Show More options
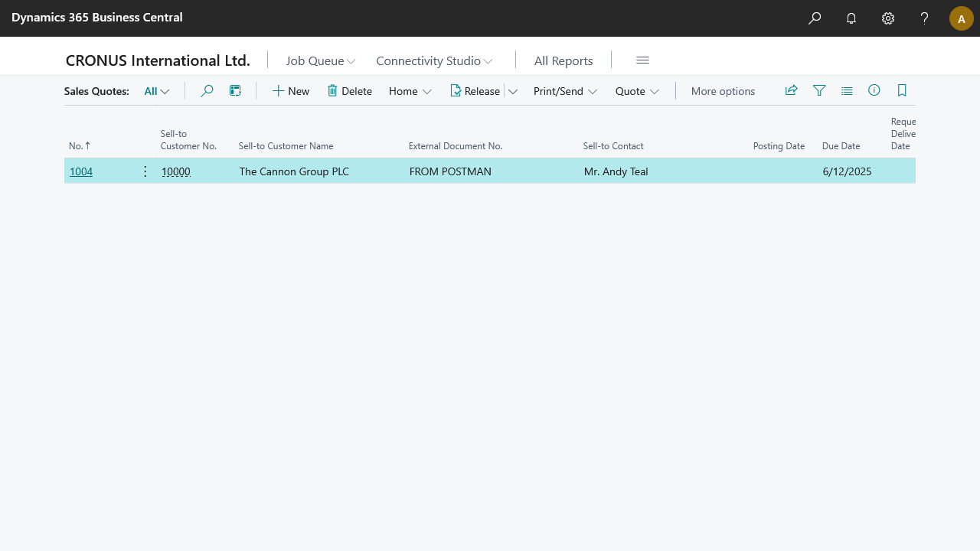This screenshot has width=980, height=551. (x=723, y=91)
